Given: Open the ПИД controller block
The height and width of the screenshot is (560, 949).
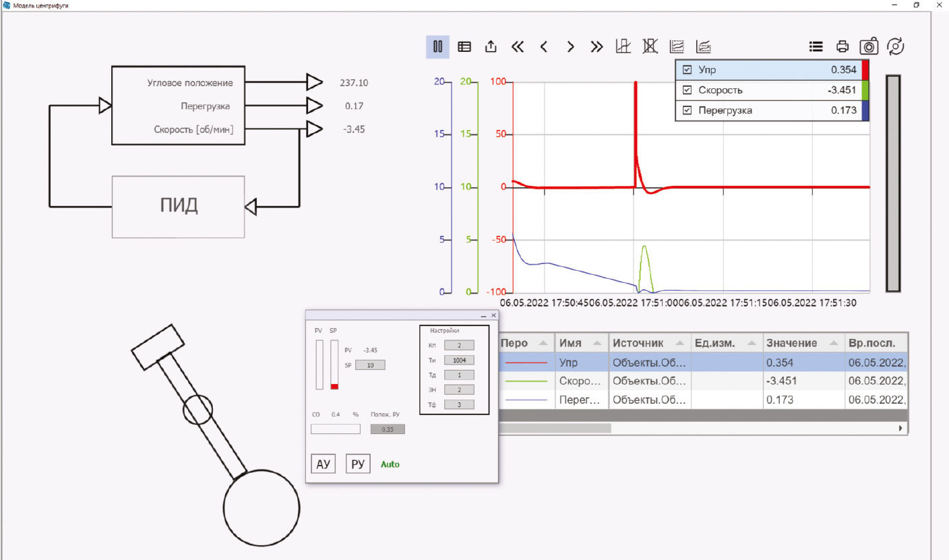Looking at the screenshot, I should [x=179, y=206].
